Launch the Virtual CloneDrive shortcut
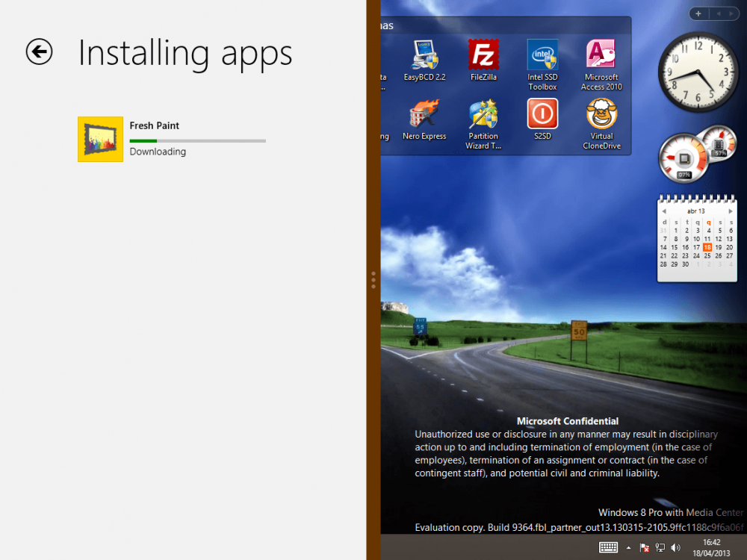This screenshot has width=747, height=560. [x=601, y=124]
